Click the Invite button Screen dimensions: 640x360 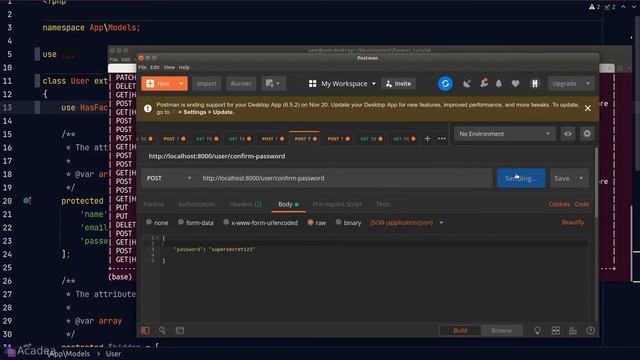(x=398, y=84)
